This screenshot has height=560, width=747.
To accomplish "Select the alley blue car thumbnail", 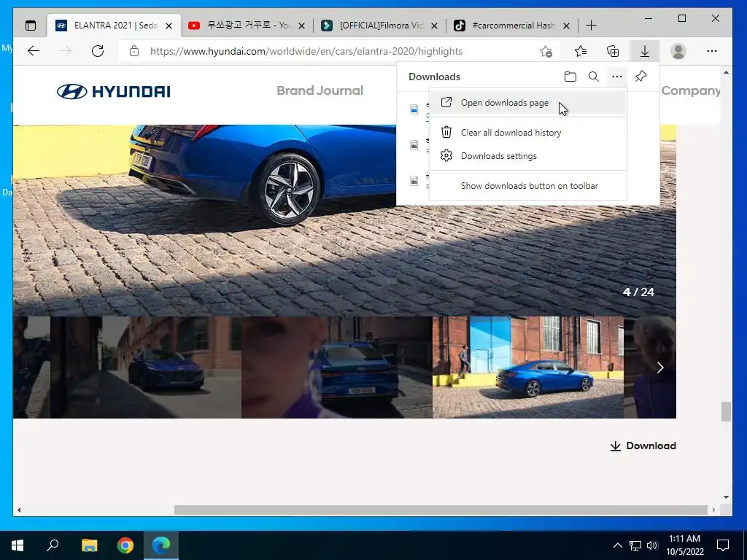I will tap(146, 367).
